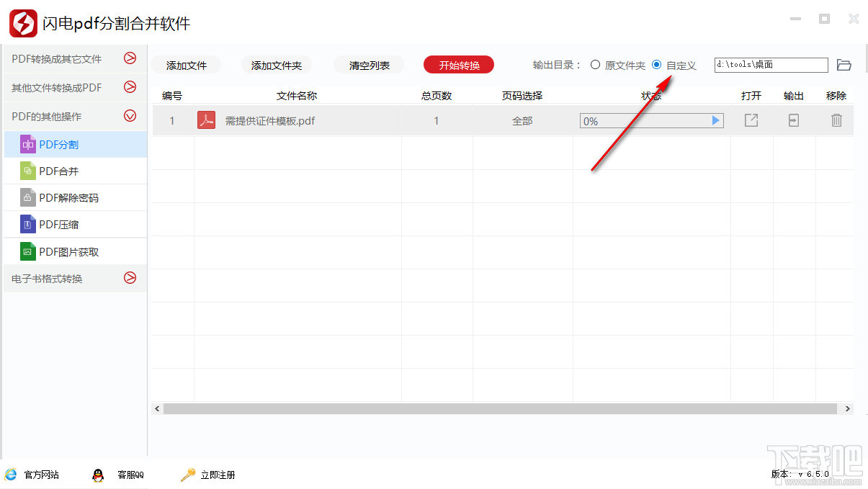Delete the 需提供证件模板.pdf row via trash icon
The image size is (868, 489).
(x=836, y=120)
